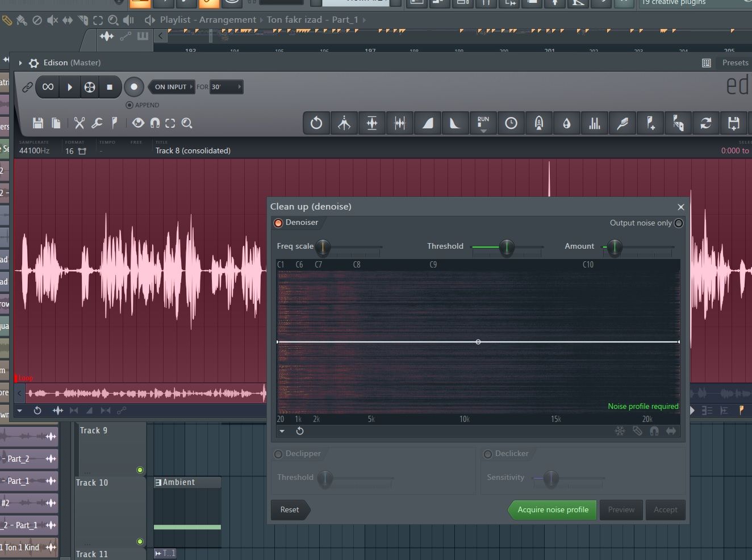Expand Edison window menu arrow
Image resolution: width=752 pixels, height=560 pixels.
point(20,63)
